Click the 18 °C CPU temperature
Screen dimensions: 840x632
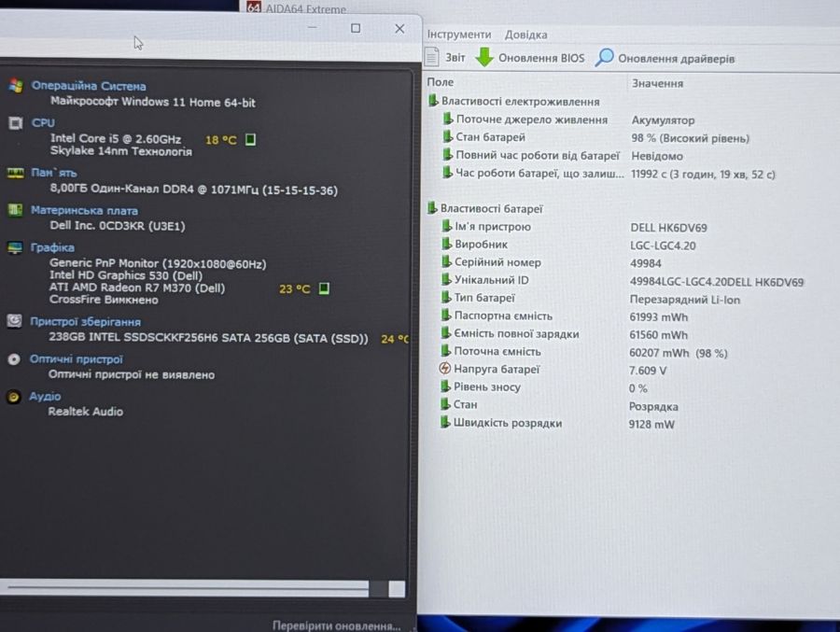[220, 140]
